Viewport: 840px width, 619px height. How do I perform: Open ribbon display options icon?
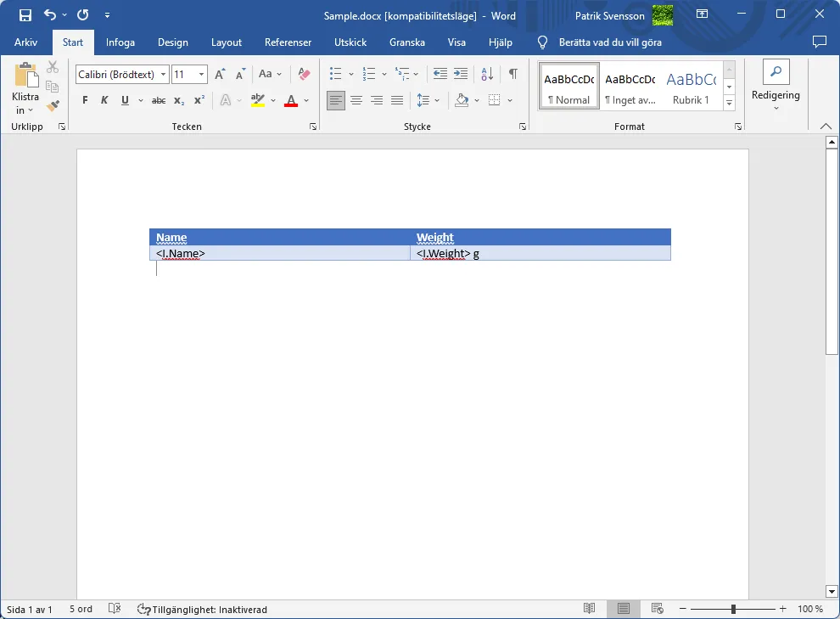[702, 14]
